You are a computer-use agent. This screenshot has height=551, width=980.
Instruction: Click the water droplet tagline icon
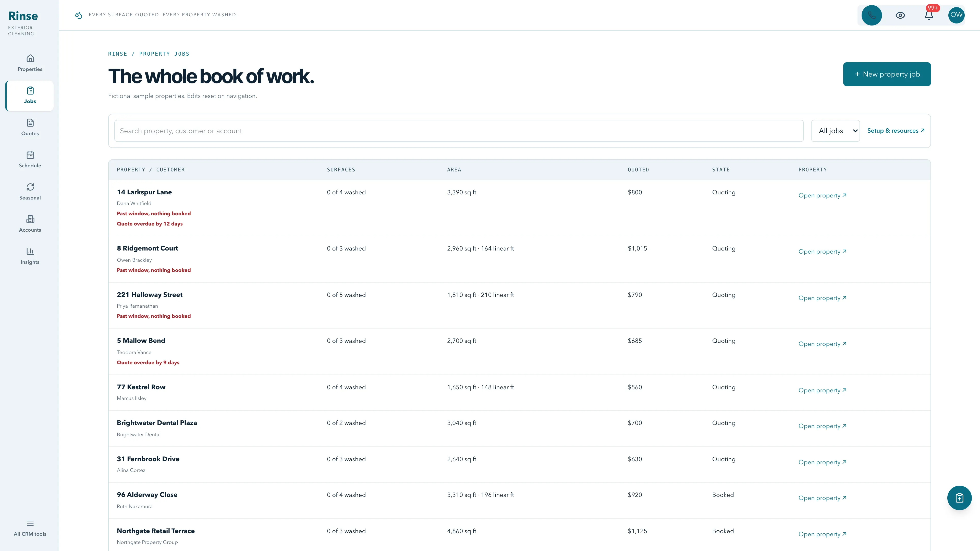point(78,15)
